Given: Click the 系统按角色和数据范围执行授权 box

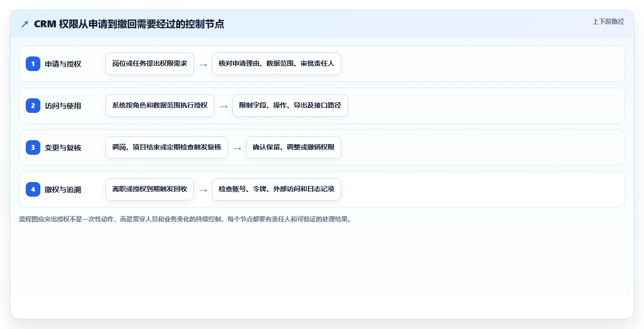Looking at the screenshot, I should [160, 106].
